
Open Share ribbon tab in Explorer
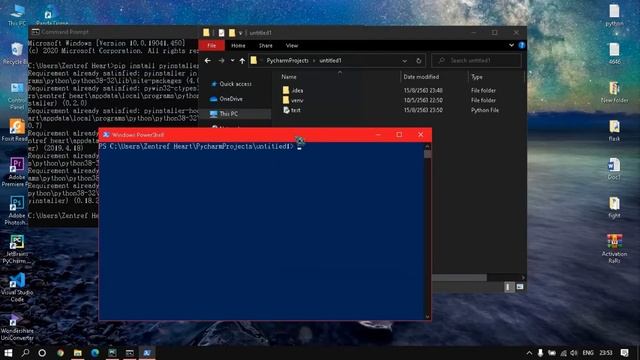pyautogui.click(x=265, y=45)
